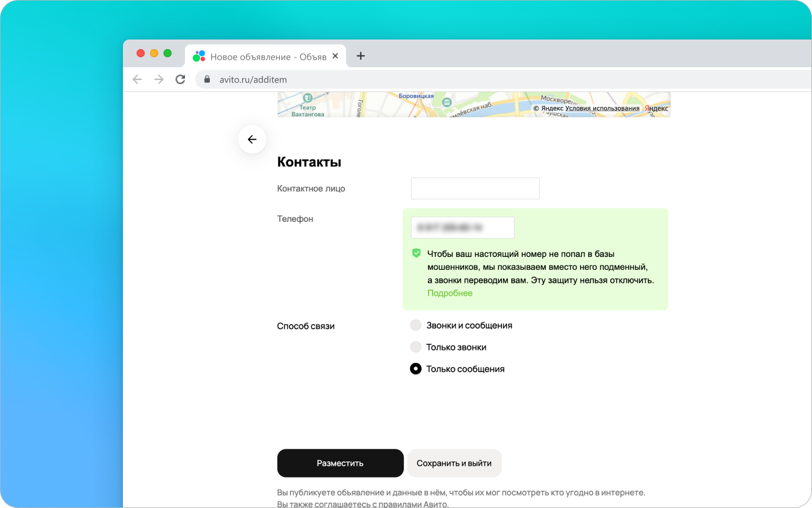Click the browser back arrow
This screenshot has height=508, width=812.
pos(137,80)
